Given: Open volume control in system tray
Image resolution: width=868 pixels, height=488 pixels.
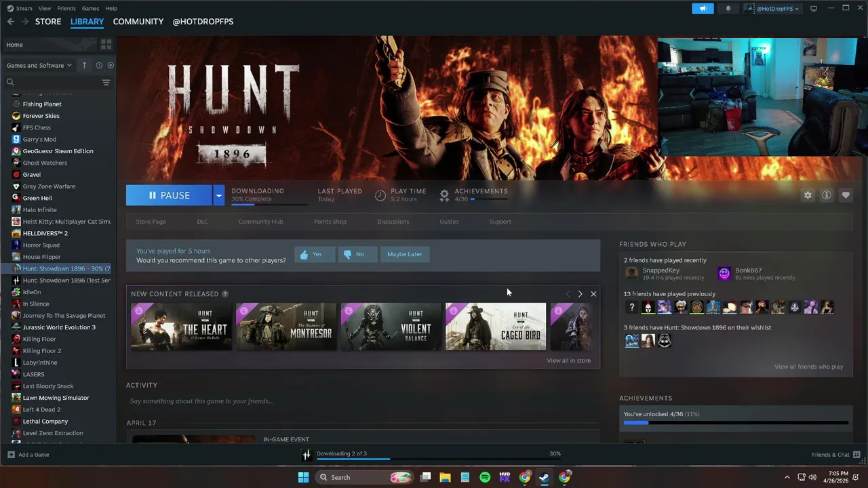Looking at the screenshot, I should (x=812, y=477).
